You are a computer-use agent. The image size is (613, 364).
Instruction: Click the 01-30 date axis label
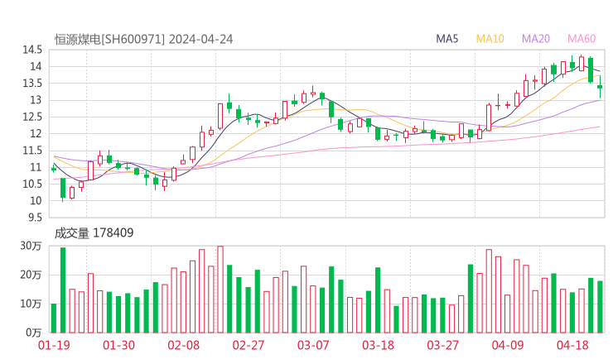(118, 345)
